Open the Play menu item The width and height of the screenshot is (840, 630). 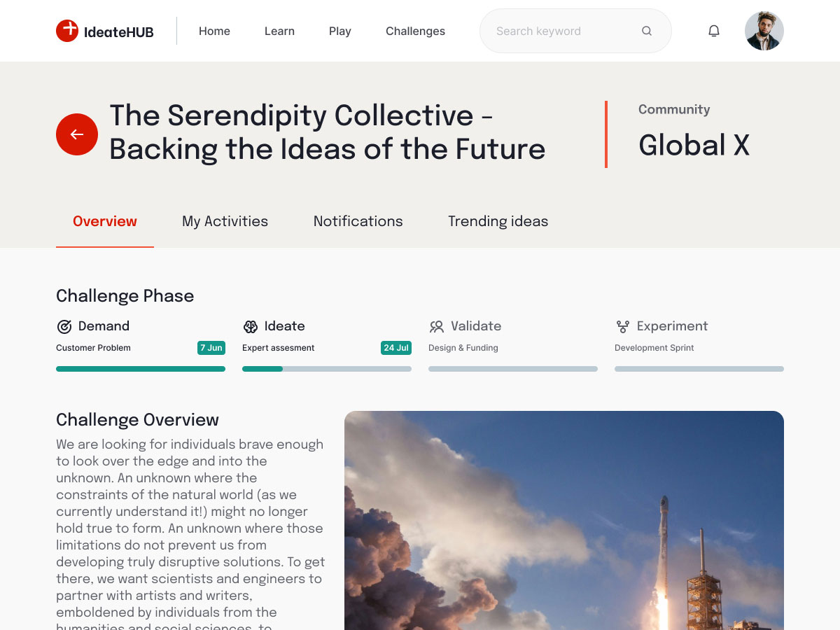pyautogui.click(x=340, y=31)
